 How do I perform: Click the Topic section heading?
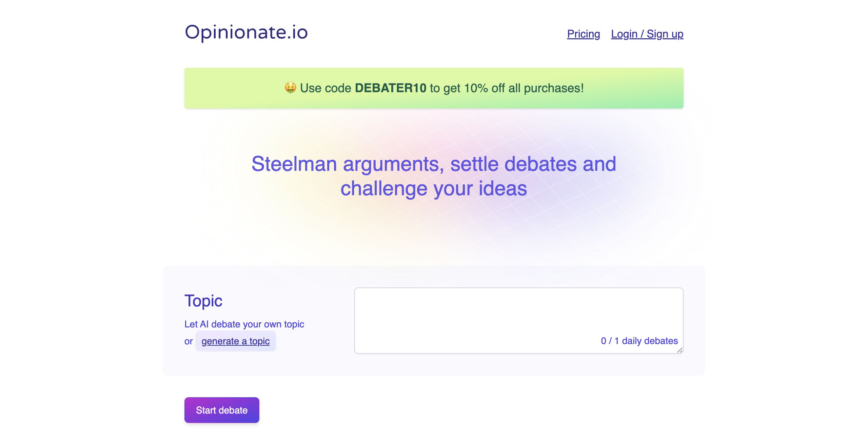203,301
